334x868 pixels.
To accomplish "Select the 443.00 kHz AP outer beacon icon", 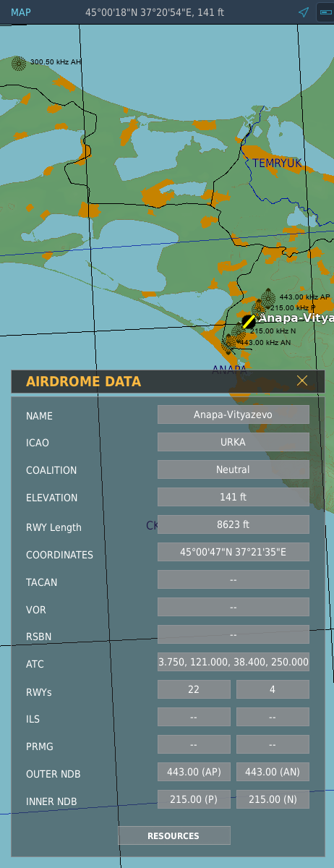I will [268, 297].
